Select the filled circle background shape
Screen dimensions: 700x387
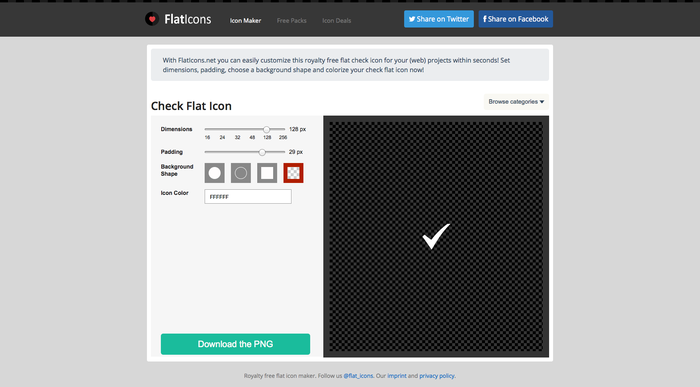[x=214, y=173]
